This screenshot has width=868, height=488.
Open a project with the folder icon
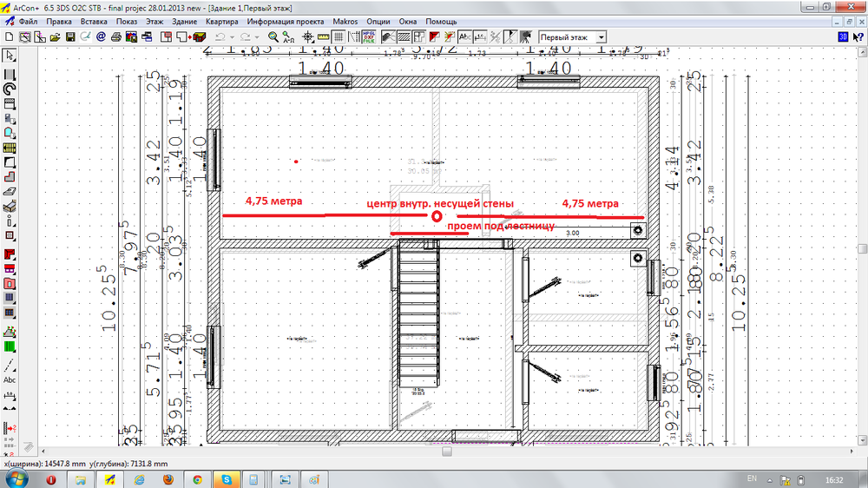point(54,37)
